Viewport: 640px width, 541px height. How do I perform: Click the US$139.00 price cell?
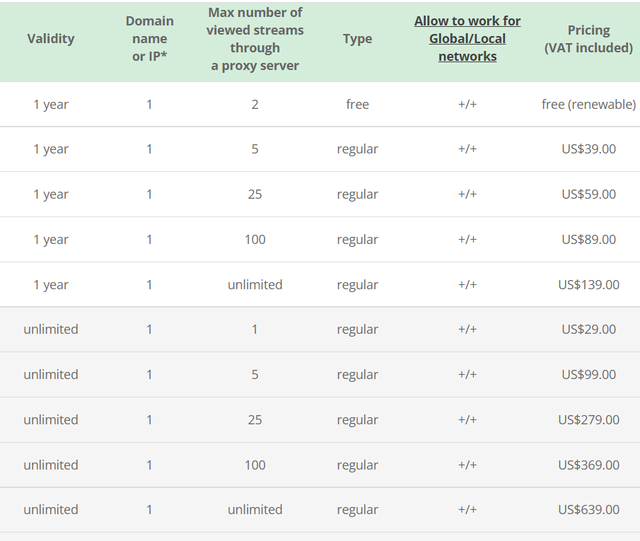tap(588, 285)
